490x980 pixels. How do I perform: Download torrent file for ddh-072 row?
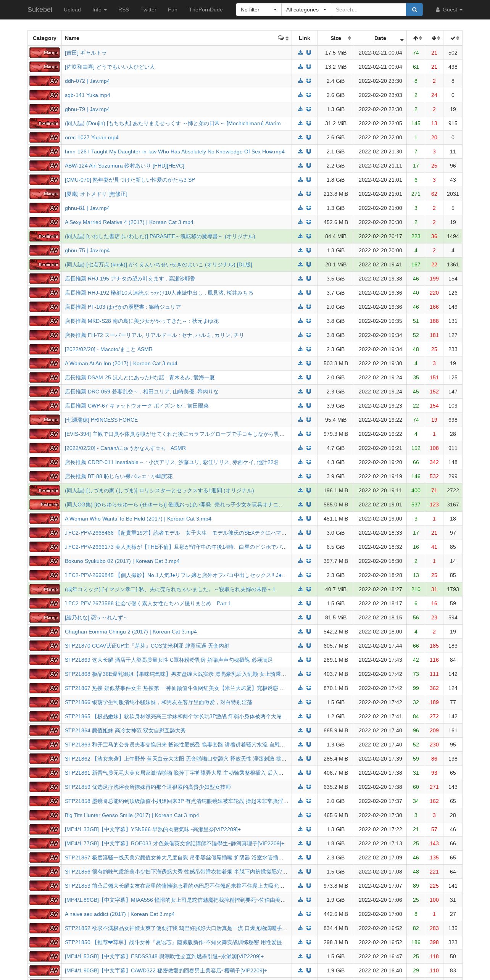[x=300, y=81]
